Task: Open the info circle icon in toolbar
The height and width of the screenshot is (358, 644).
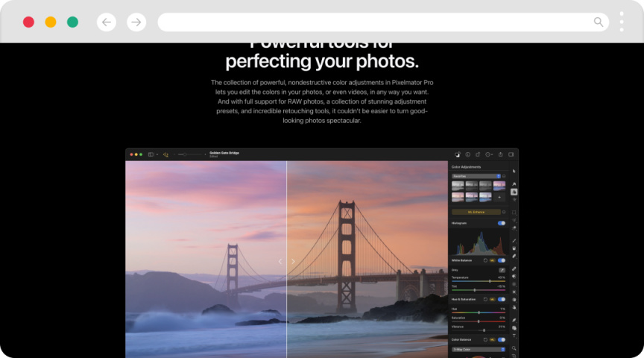Action: coord(467,154)
